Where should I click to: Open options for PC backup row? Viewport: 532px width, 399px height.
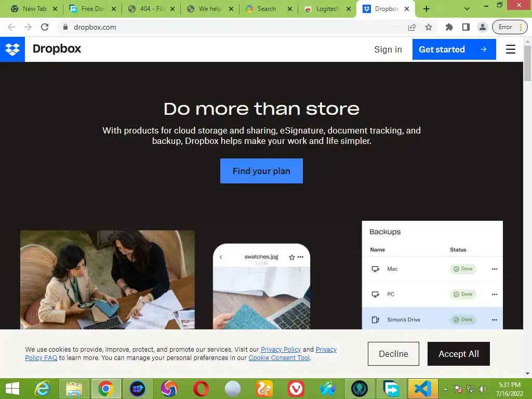pyautogui.click(x=495, y=294)
